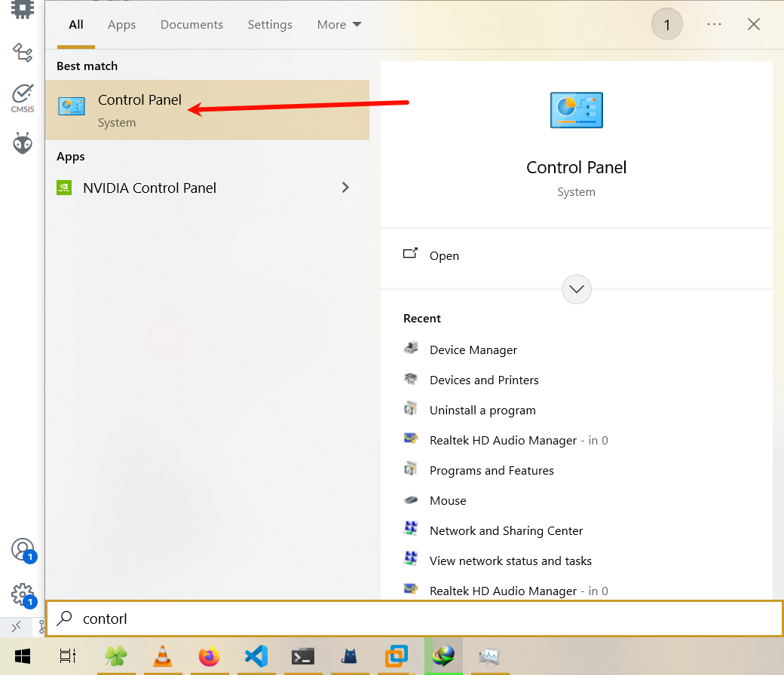The width and height of the screenshot is (784, 675).
Task: Switch to Visual Studio Code in taskbar
Action: coord(256,656)
